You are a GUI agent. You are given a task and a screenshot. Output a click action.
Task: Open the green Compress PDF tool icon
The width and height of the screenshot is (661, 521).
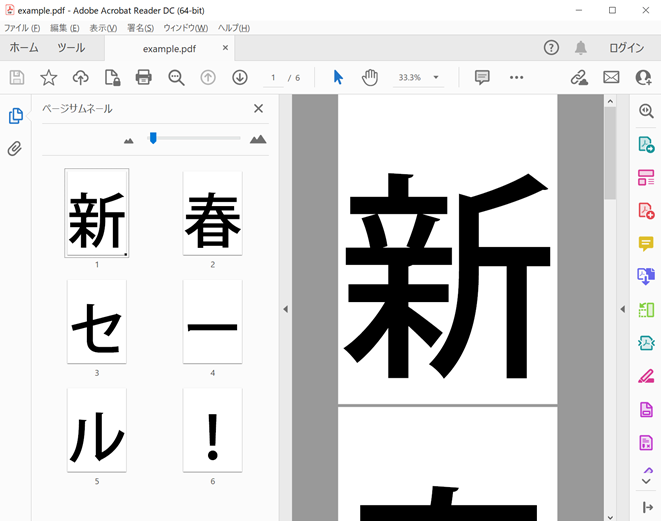coord(646,310)
